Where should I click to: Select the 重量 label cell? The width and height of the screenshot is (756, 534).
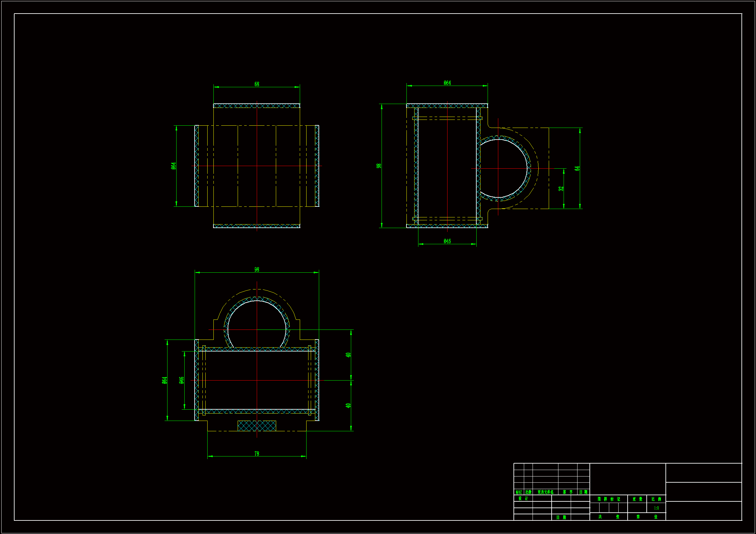[637, 499]
